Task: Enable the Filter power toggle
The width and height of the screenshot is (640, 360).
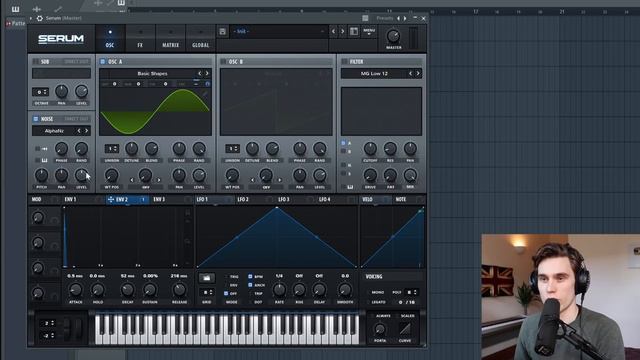Action: [344, 62]
